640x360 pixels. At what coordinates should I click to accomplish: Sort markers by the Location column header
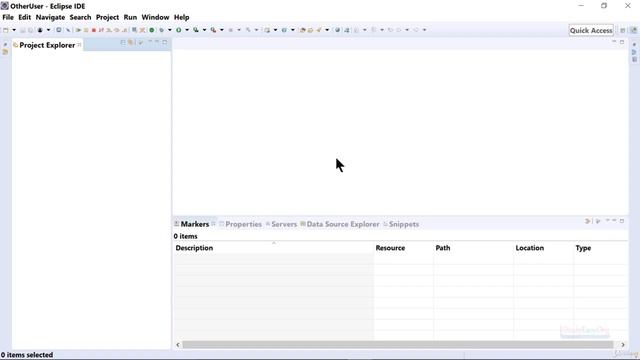pos(543,248)
